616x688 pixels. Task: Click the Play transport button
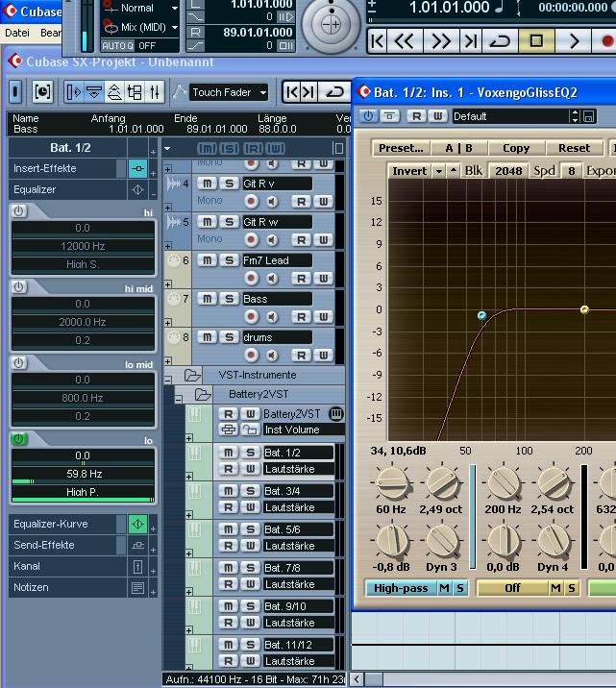click(x=573, y=41)
